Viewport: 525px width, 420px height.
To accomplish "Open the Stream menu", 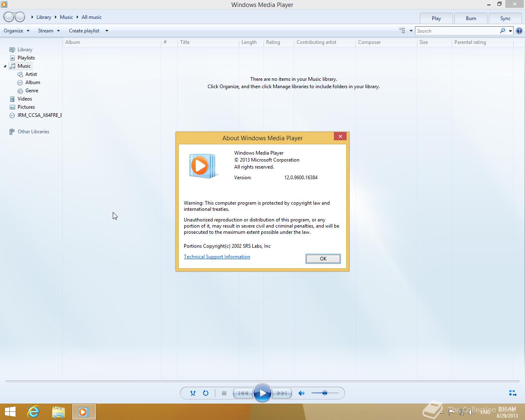I will [49, 31].
